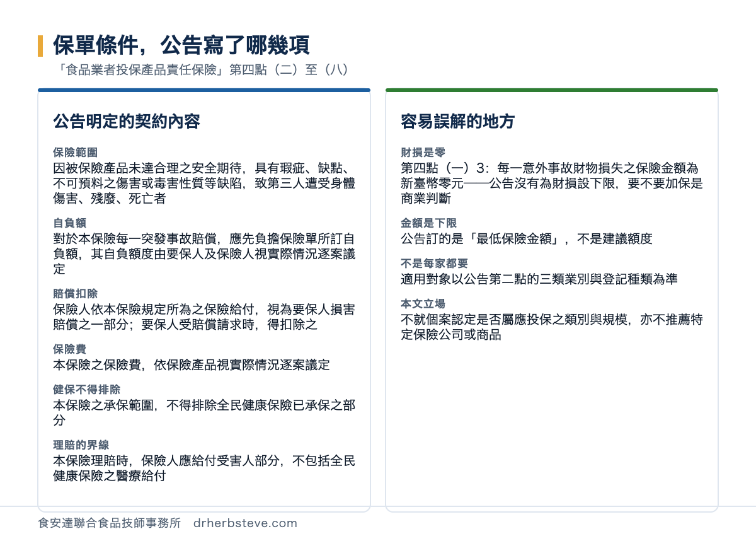Select the heading 容易誤解的地方
This screenshot has width=756, height=541.
point(458,121)
